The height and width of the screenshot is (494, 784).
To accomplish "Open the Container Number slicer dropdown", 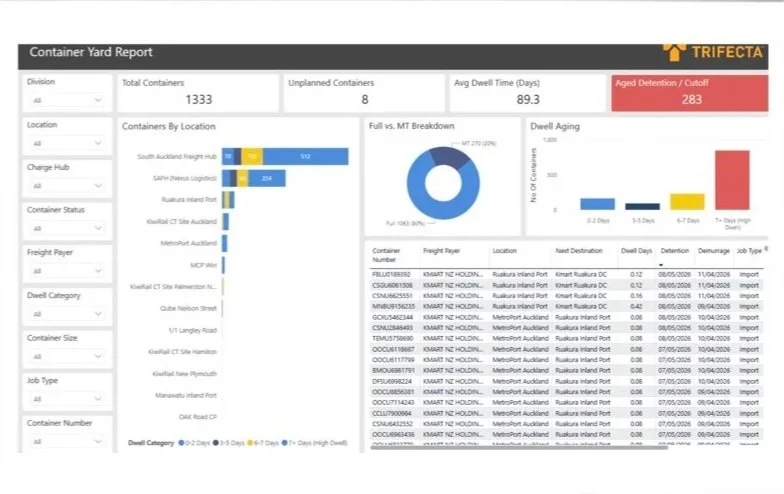I will (67, 442).
